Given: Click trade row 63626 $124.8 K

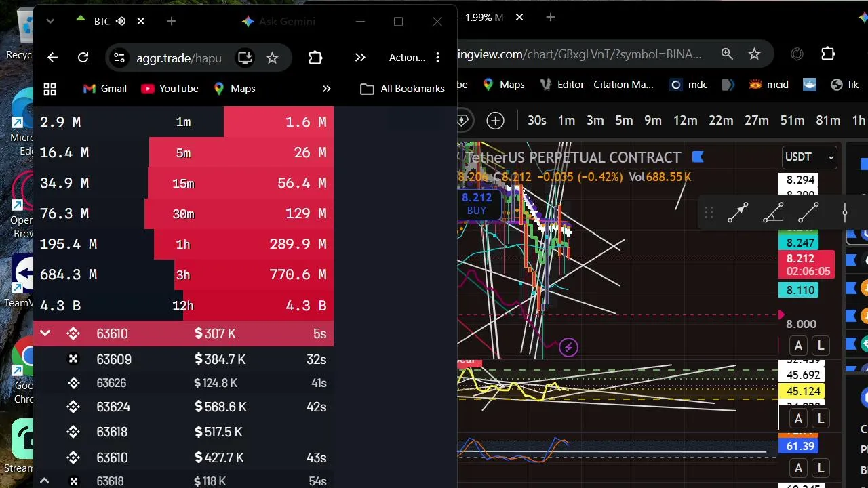Looking at the screenshot, I should (x=183, y=383).
